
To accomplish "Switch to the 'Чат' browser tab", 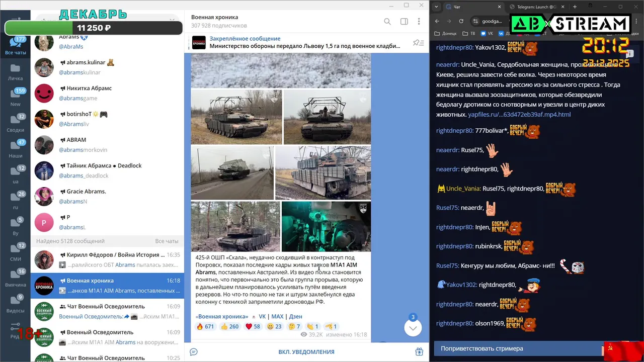I will tap(473, 7).
